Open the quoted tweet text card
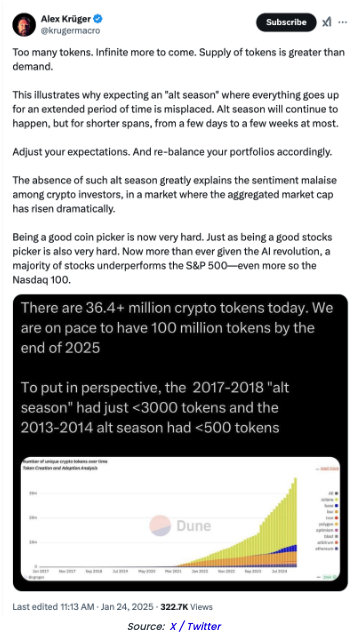 coord(180,442)
